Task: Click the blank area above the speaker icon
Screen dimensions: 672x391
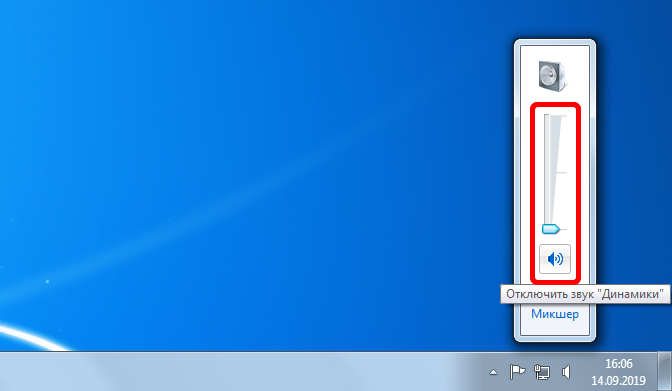Action: coord(555,52)
